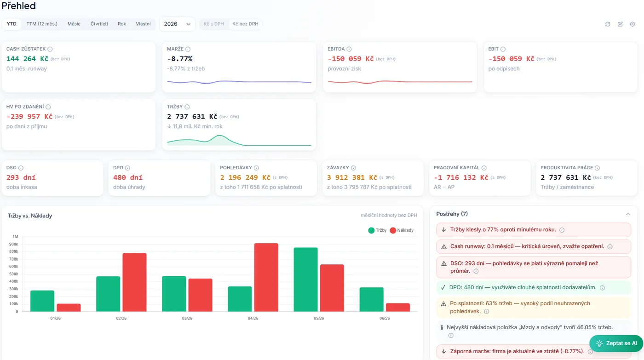Viewport: 644px width, 360px height.
Task: Open info on 'Mzdy a odvody' insight
Action: 451,336
